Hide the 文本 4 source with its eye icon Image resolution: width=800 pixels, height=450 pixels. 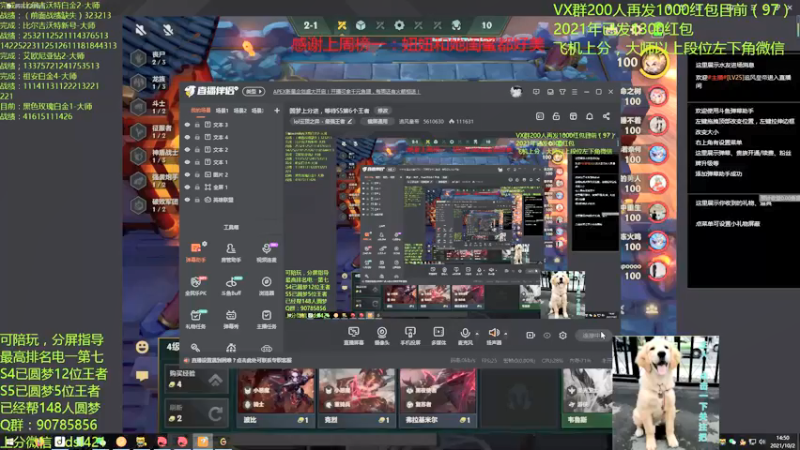[187, 137]
